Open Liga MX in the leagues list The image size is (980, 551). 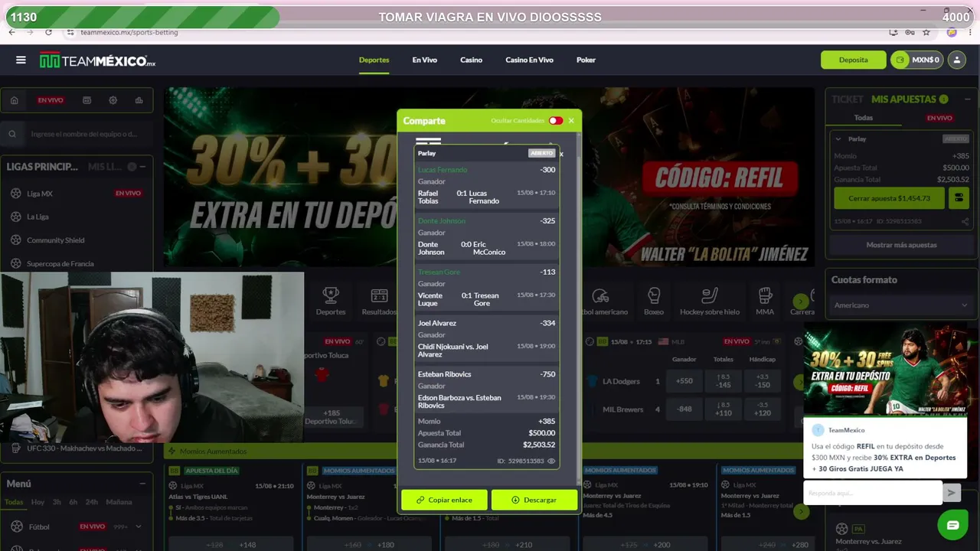(x=77, y=194)
